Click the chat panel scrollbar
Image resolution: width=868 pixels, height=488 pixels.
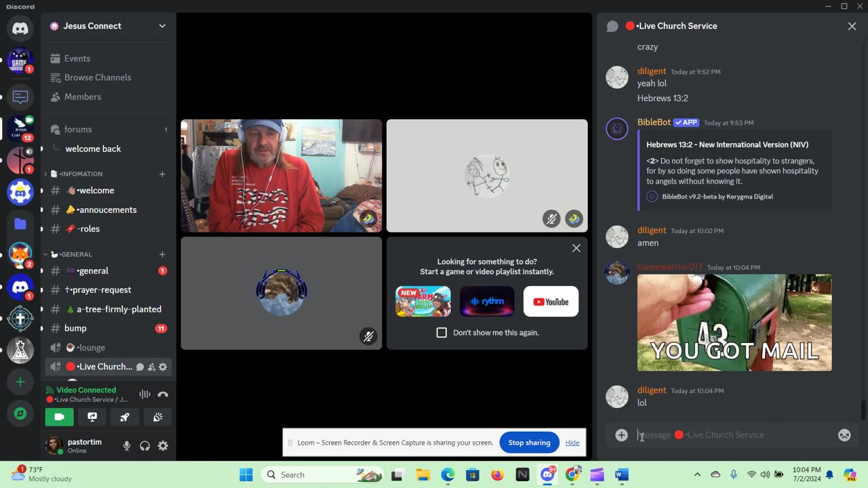[x=863, y=410]
